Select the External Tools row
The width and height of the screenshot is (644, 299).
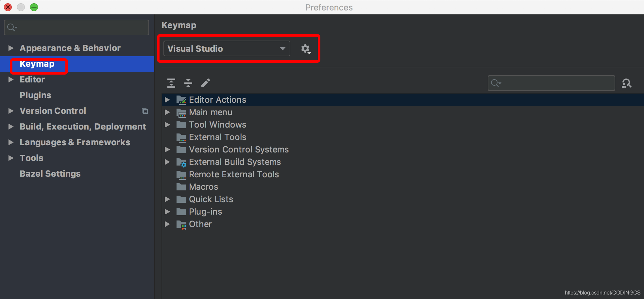coord(403,137)
